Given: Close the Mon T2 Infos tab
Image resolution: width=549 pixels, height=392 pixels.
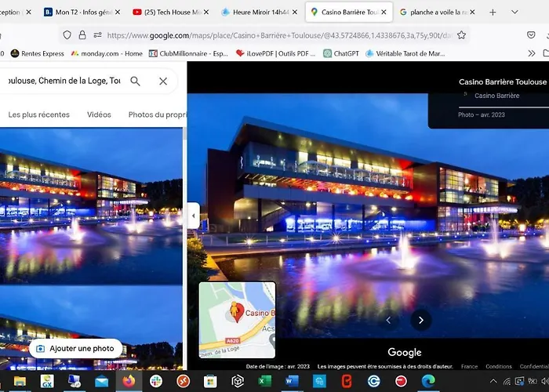Looking at the screenshot, I should (x=118, y=13).
